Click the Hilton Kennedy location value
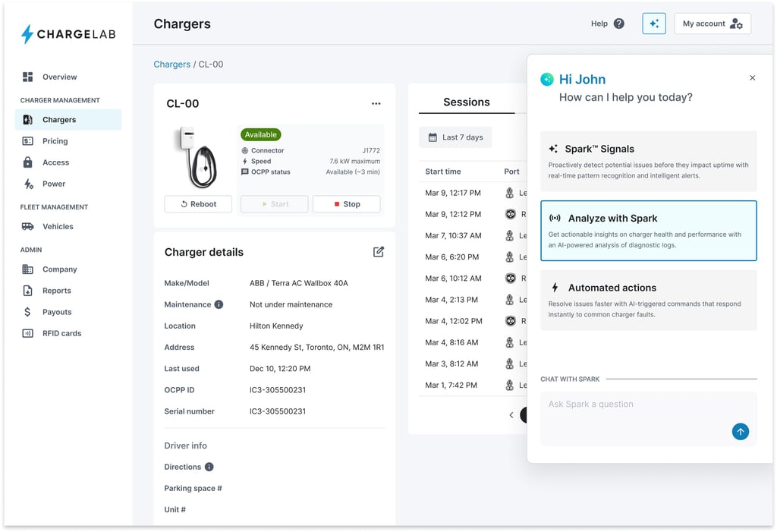The image size is (777, 532). click(x=276, y=326)
